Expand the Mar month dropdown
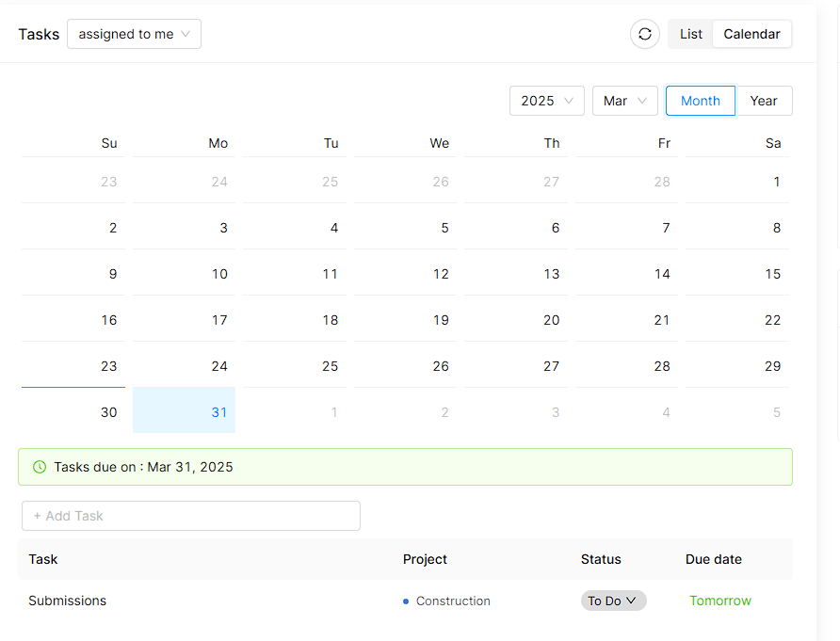 pyautogui.click(x=624, y=101)
